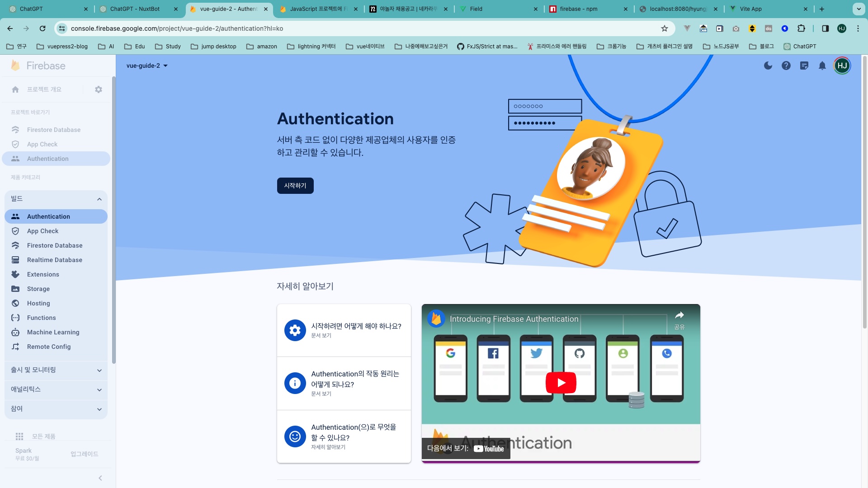This screenshot has height=488, width=868.
Task: Open project settings gear icon
Action: (99, 89)
